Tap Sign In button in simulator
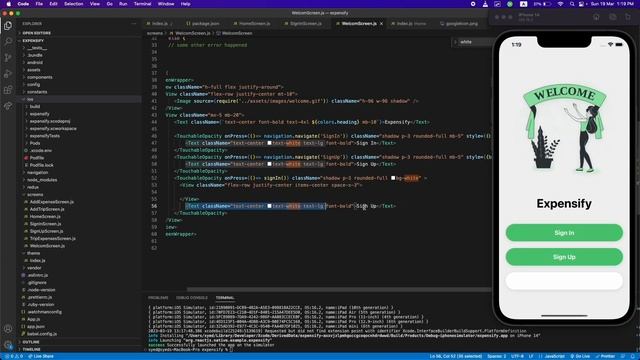This screenshot has height=360, width=640. coord(564,233)
